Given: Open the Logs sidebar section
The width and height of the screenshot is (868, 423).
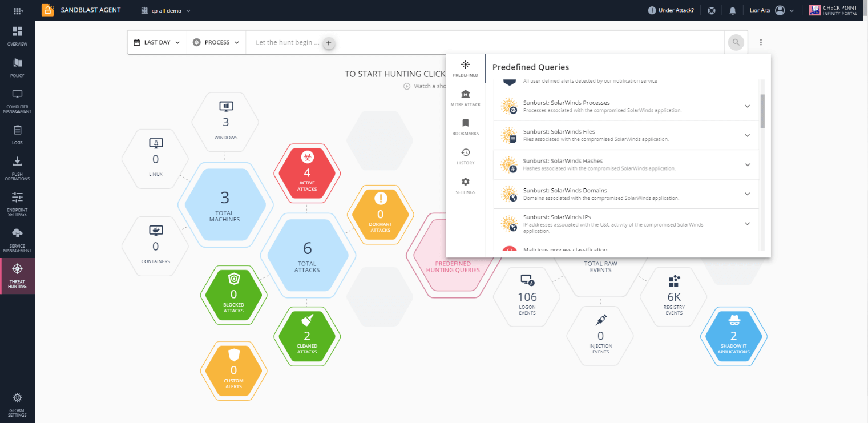Looking at the screenshot, I should [x=17, y=134].
